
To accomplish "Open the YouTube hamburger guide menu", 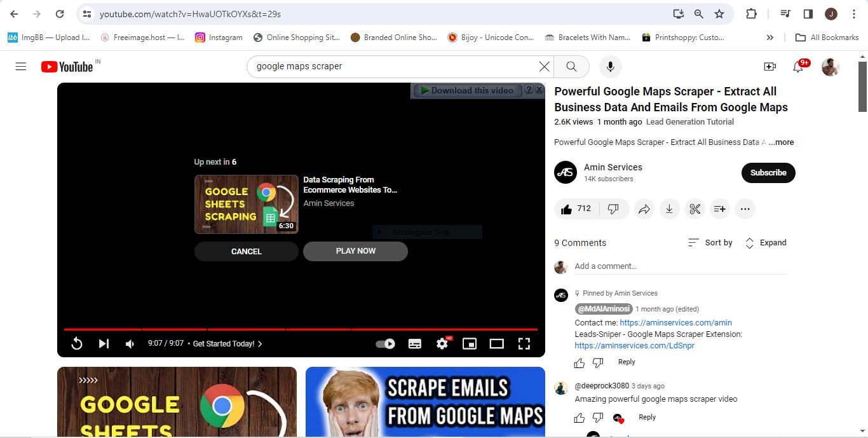I will [21, 66].
